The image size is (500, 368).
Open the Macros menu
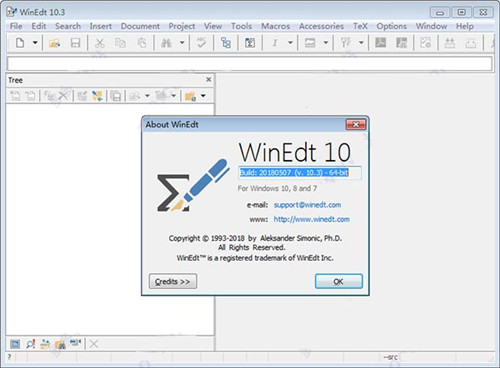pos(276,26)
